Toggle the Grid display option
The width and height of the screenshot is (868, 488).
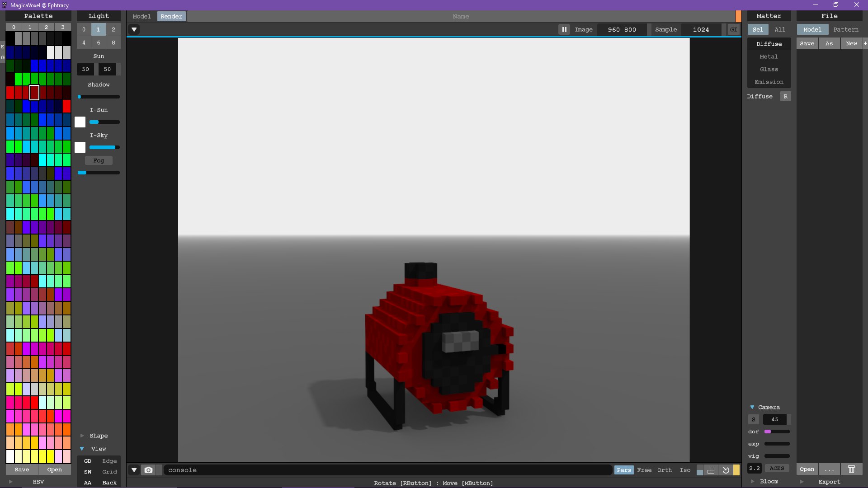coord(109,472)
